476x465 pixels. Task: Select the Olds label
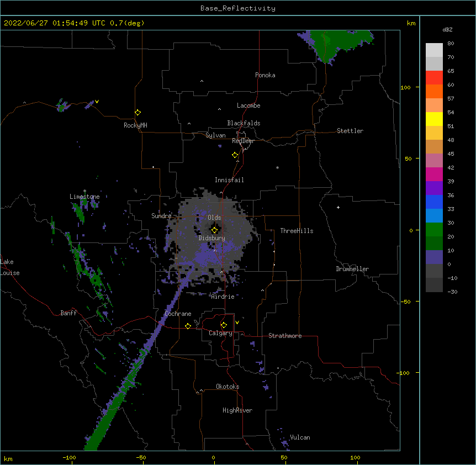214,218
